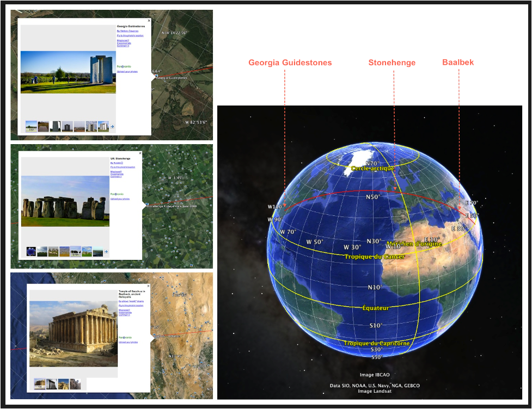Click Misplaced? link in Temple of Bacchus popup
The height and width of the screenshot is (409, 532).
click(124, 310)
